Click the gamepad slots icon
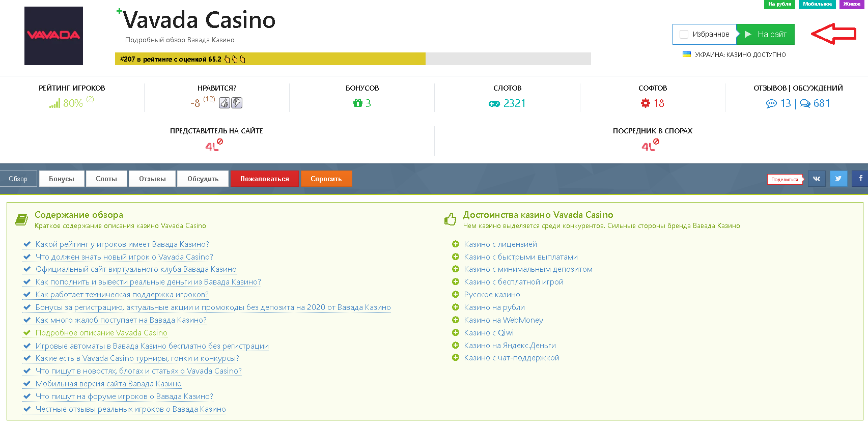This screenshot has height=426, width=868. click(494, 104)
